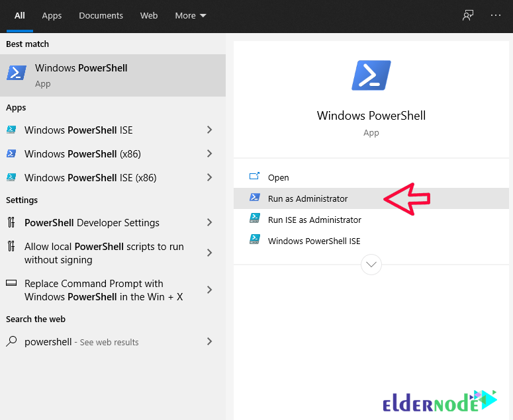This screenshot has height=420, width=513.
Task: Select the Windows PowerShell best match result
Action: point(113,75)
